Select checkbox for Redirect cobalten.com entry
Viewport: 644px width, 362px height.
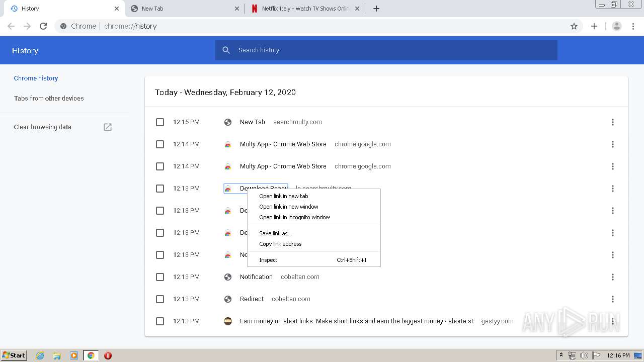[x=160, y=299]
